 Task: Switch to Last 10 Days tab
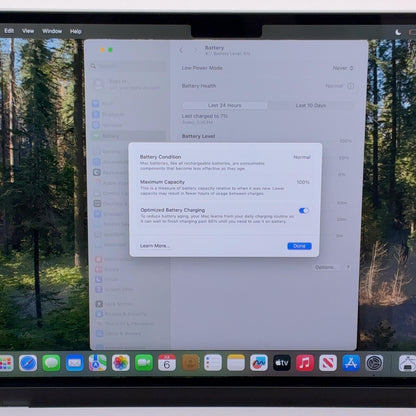pos(311,105)
